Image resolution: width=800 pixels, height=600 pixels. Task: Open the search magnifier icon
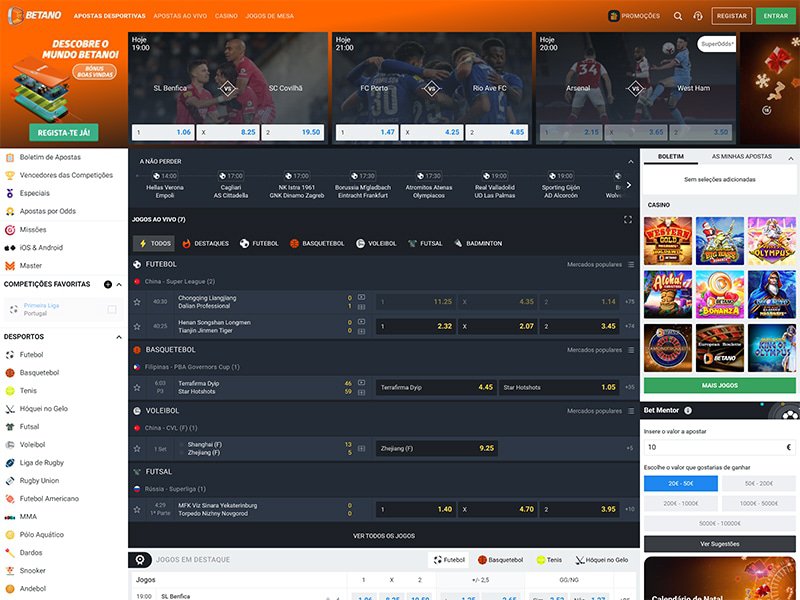pos(678,16)
